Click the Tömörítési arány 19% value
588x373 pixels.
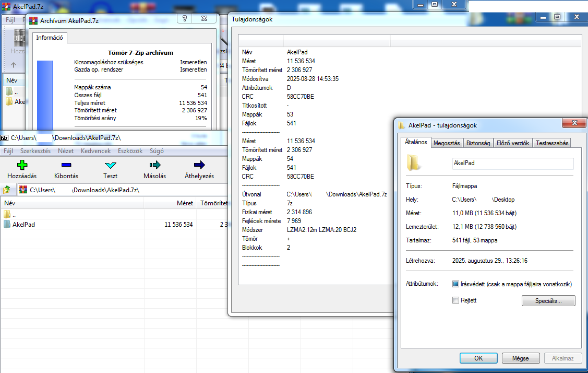(x=201, y=118)
